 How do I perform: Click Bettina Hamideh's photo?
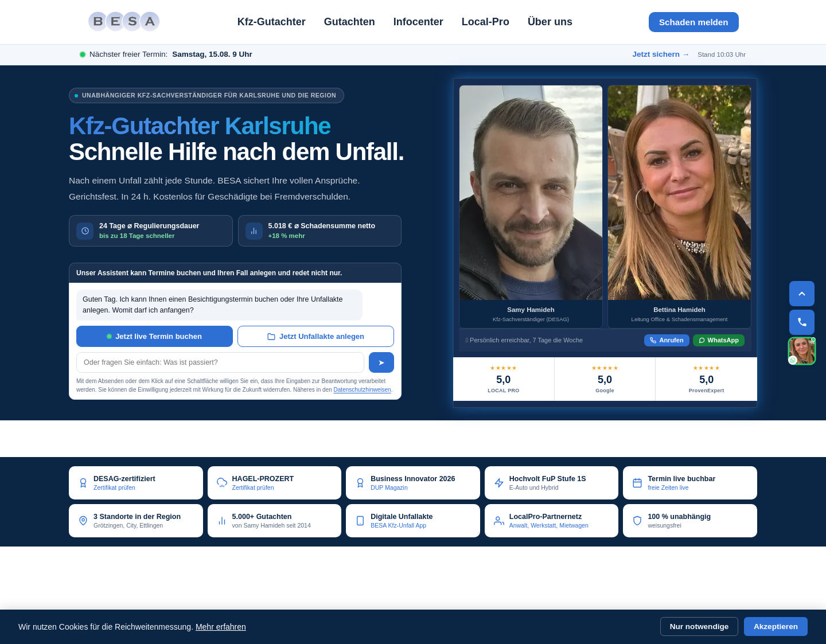click(x=679, y=193)
